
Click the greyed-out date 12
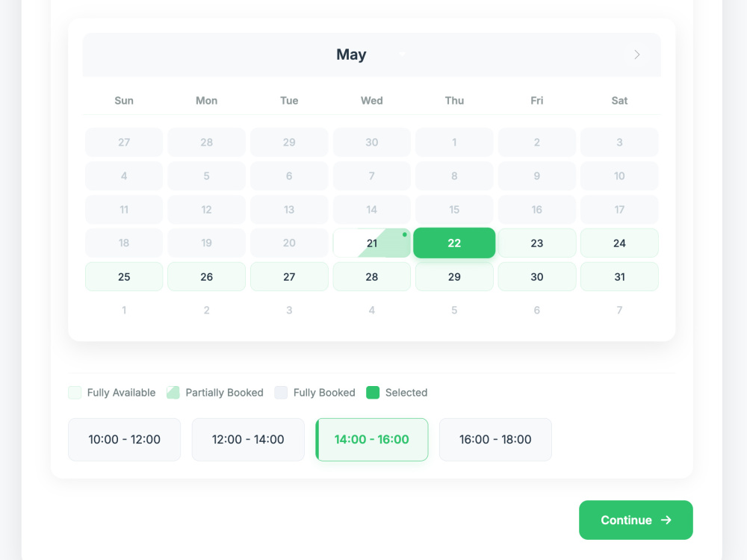[x=206, y=210]
